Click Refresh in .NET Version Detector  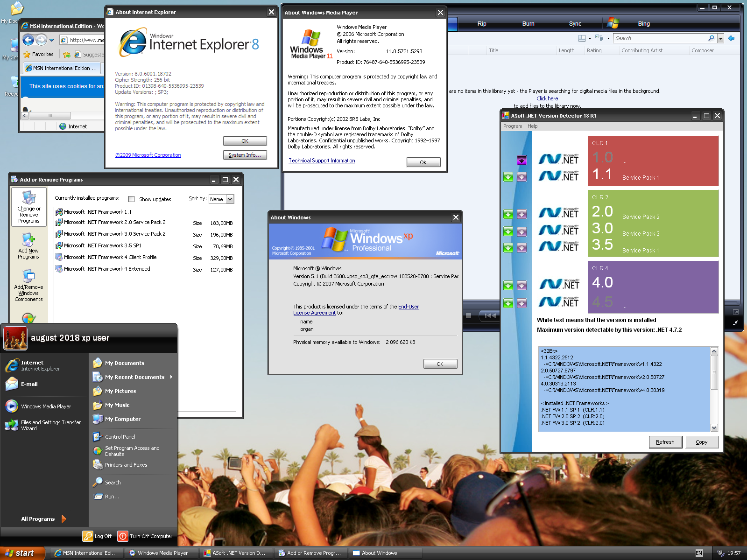[665, 442]
